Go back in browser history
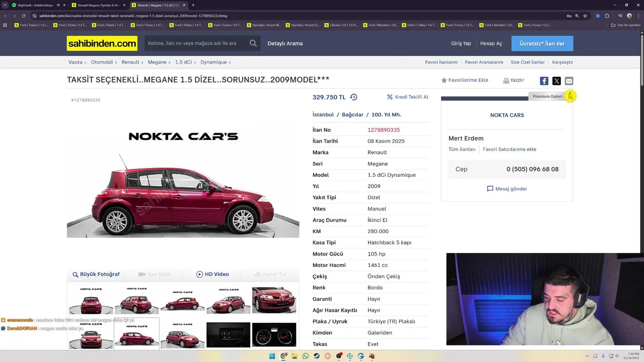Image resolution: width=644 pixels, height=362 pixels. click(x=6, y=16)
